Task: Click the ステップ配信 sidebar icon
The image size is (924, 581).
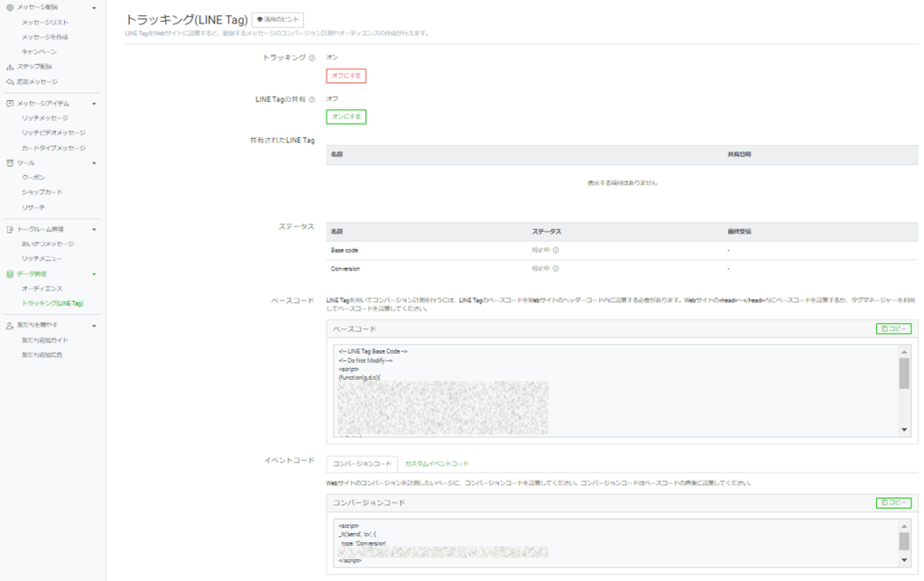Action: [10, 67]
